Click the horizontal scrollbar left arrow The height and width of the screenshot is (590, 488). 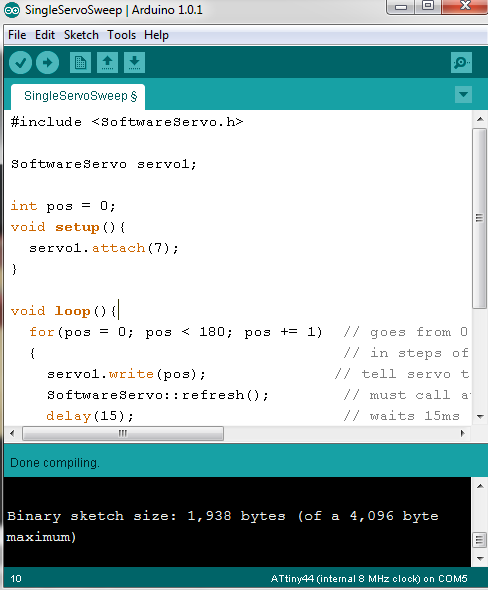click(12, 433)
